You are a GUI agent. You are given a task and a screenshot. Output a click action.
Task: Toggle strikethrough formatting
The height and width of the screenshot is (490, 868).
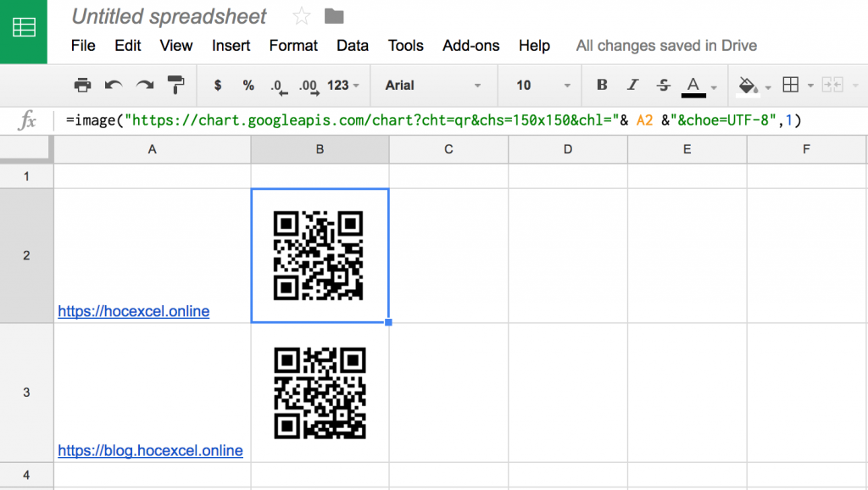(x=663, y=85)
